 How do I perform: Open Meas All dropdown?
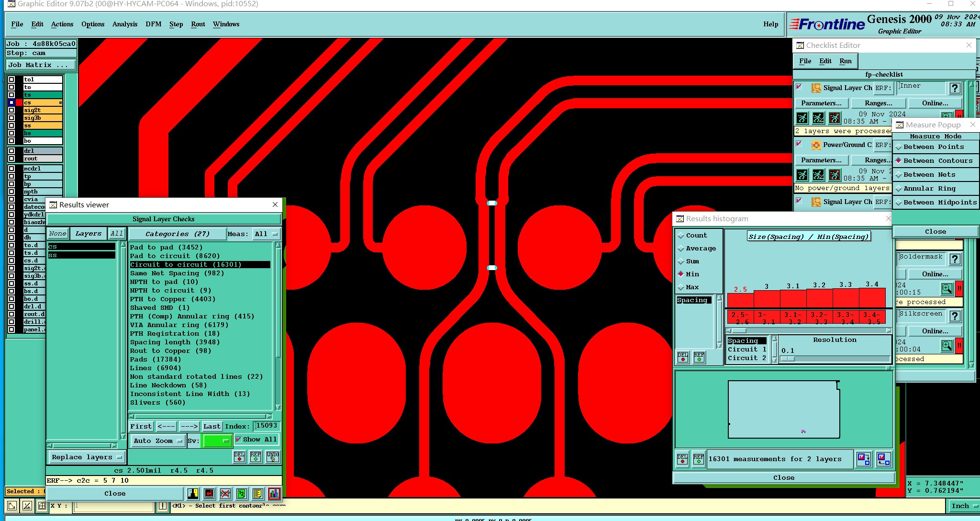pyautogui.click(x=266, y=234)
